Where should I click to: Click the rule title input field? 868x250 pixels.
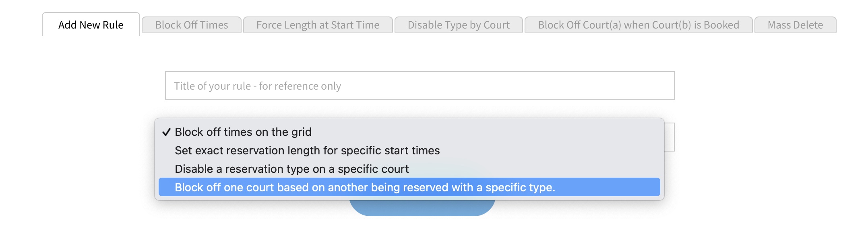pyautogui.click(x=420, y=86)
